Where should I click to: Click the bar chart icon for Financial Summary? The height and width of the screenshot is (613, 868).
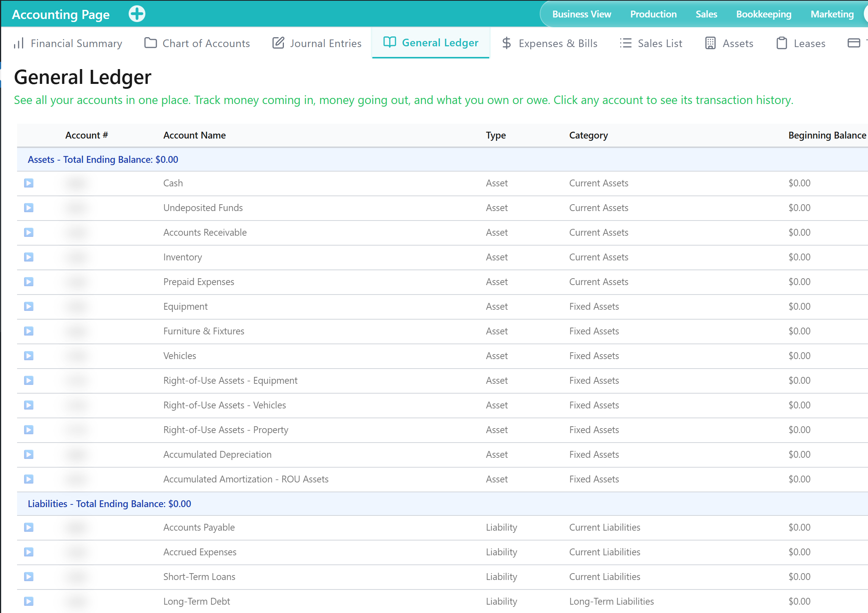[x=19, y=43]
